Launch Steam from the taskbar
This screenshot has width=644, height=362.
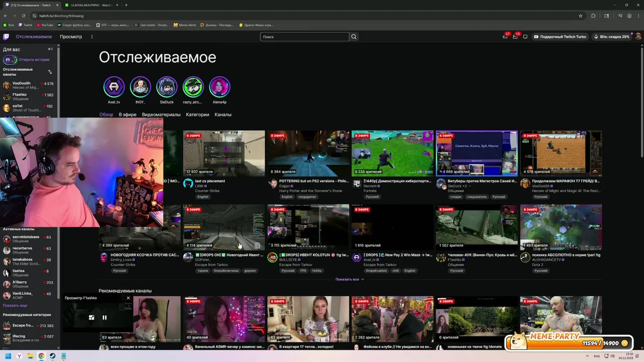tap(52, 356)
